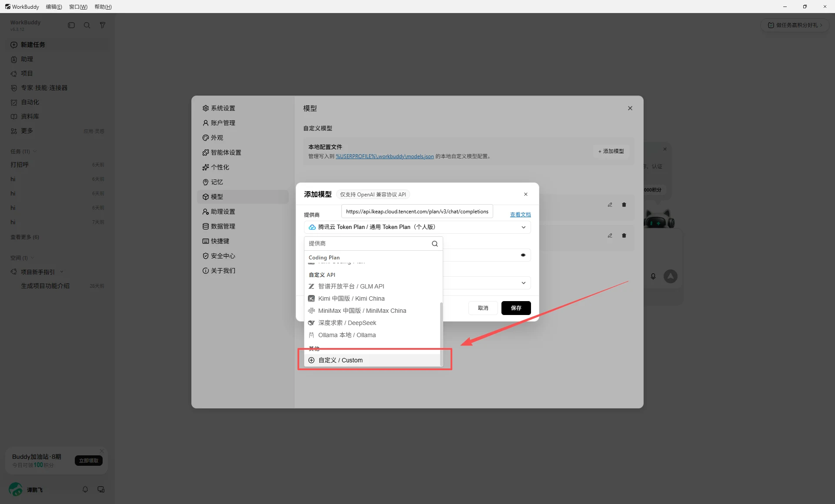Viewport: 835px width, 504px height.
Task: Click the filter funnel icon
Action: click(103, 25)
